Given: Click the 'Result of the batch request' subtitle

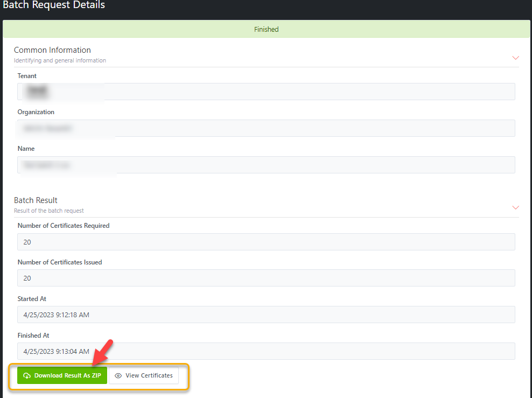Looking at the screenshot, I should [49, 211].
